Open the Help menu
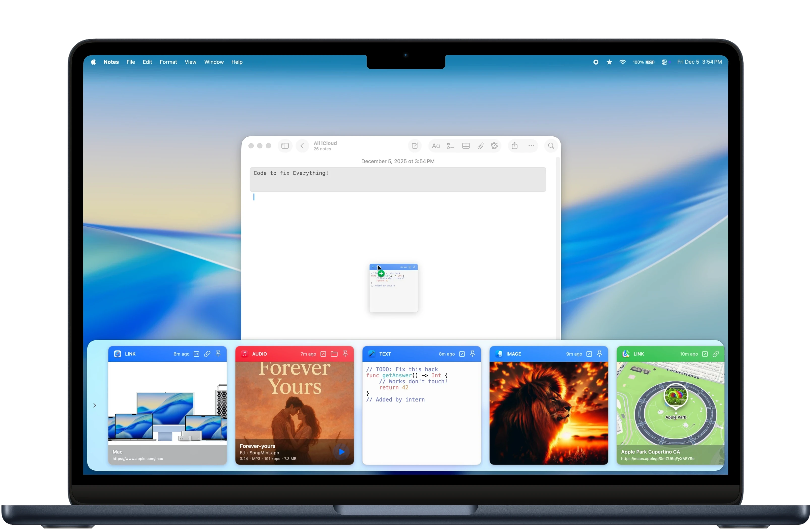The height and width of the screenshot is (530, 812). coord(237,62)
